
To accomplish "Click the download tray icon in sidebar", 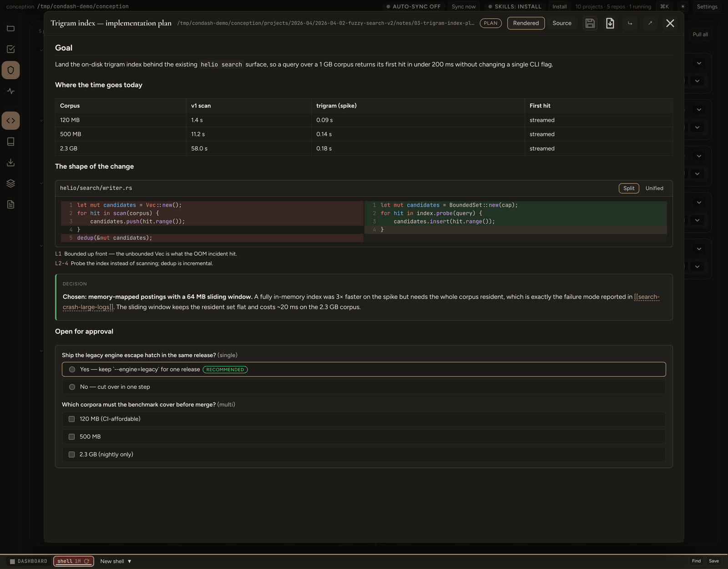I will 11,163.
